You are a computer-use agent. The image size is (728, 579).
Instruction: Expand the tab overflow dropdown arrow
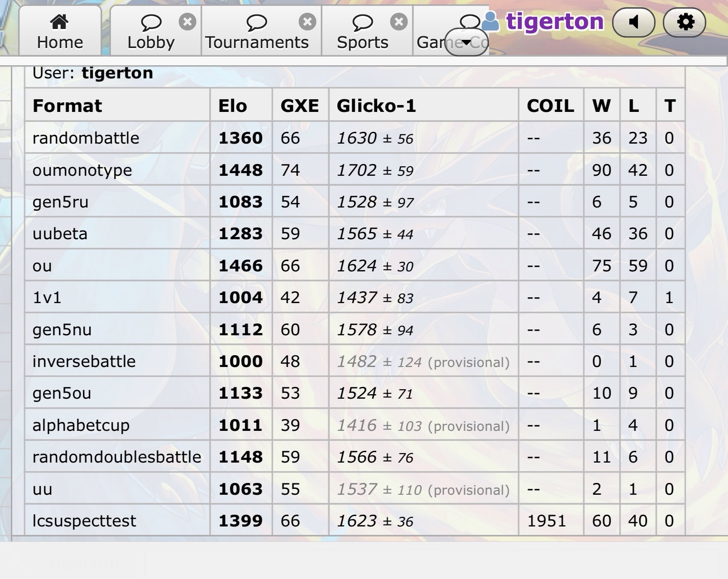coord(466,42)
